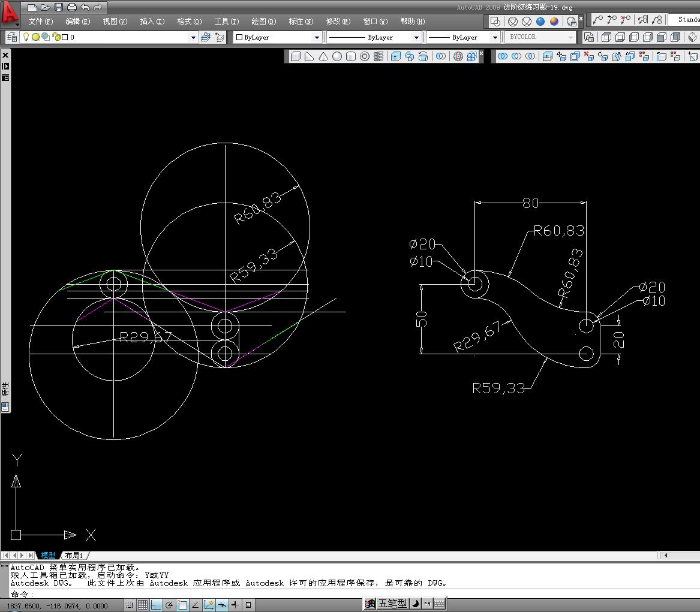Viewport: 700px width, 612px height.
Task: Select the Wedge solid tool
Action: 310,56
